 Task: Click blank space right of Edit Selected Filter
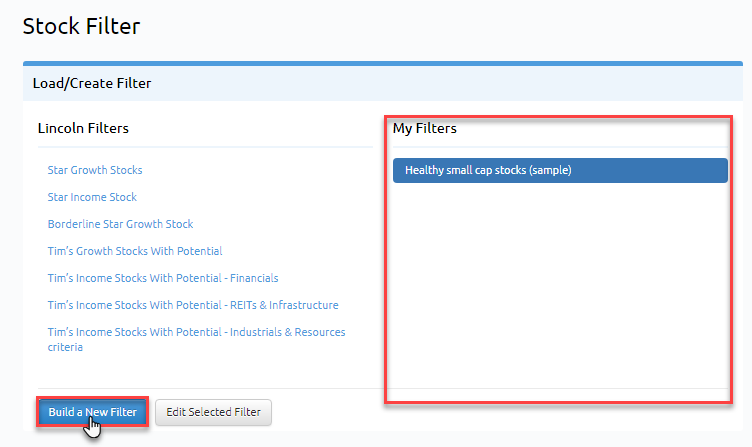[504, 415]
